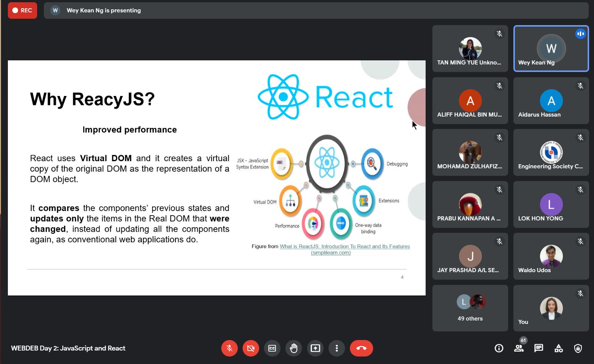Click 'Wey Kean Ng is presenting' text

pyautogui.click(x=104, y=10)
